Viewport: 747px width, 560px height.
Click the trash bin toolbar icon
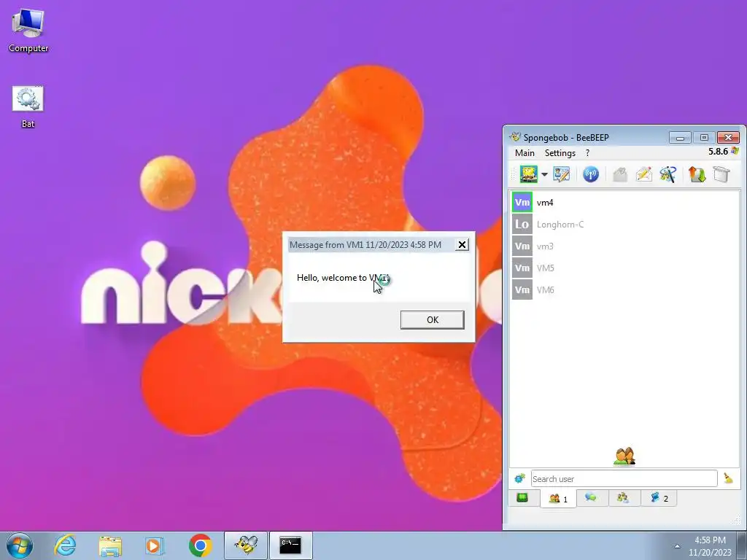(x=721, y=174)
